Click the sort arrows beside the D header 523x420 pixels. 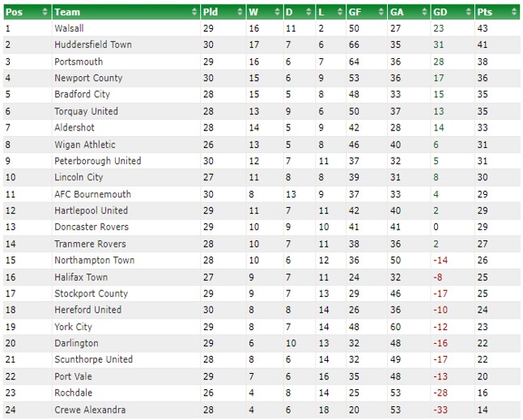point(308,12)
